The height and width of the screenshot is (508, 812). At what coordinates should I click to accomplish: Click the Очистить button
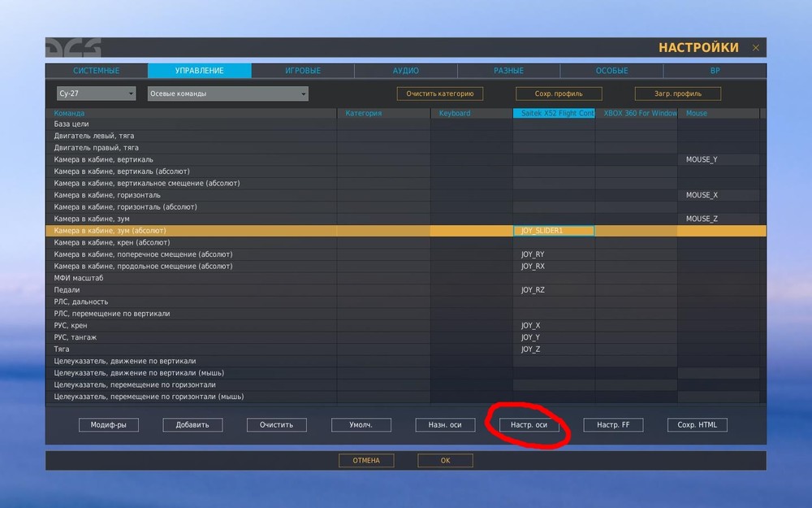277,425
